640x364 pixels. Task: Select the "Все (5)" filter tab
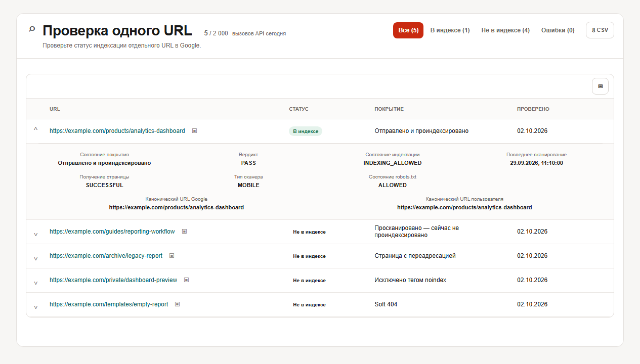(x=408, y=30)
